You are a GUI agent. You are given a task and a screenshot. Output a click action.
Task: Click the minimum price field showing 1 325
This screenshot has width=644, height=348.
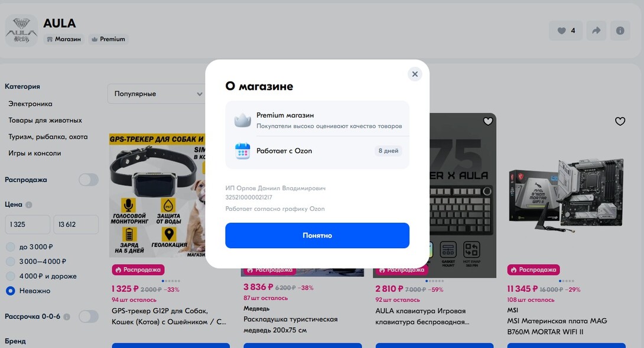coord(28,225)
